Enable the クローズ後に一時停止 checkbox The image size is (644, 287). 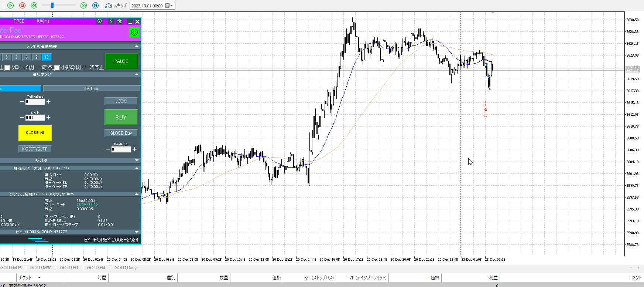coord(7,68)
